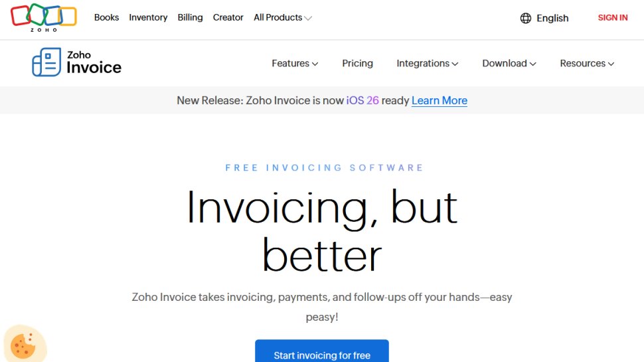Click the FREE INVOICING SOFTWARE text

click(324, 167)
